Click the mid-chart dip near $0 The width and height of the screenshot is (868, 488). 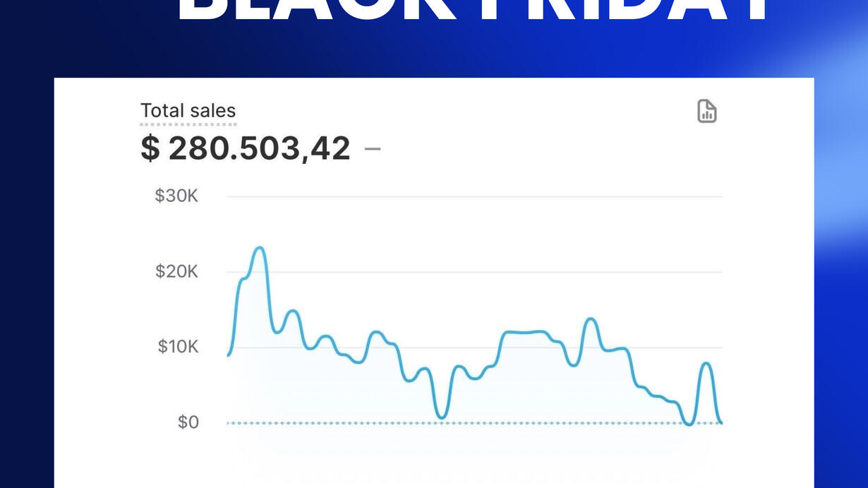[x=441, y=417]
